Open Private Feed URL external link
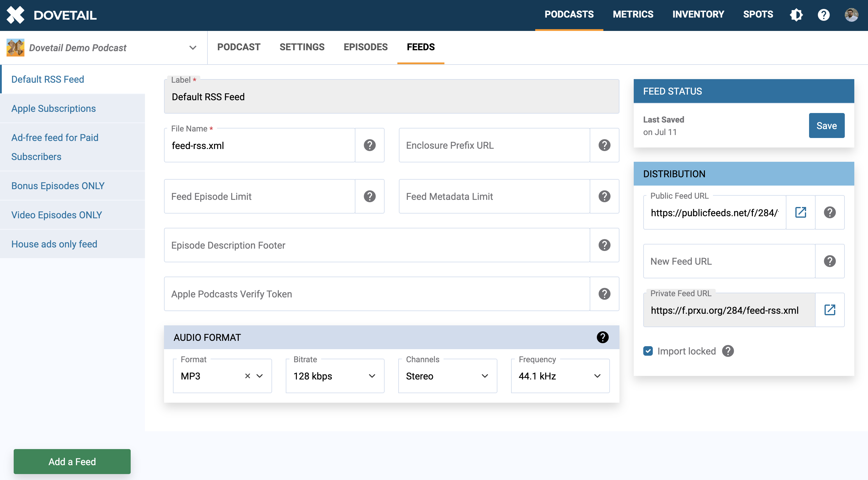 coord(830,310)
